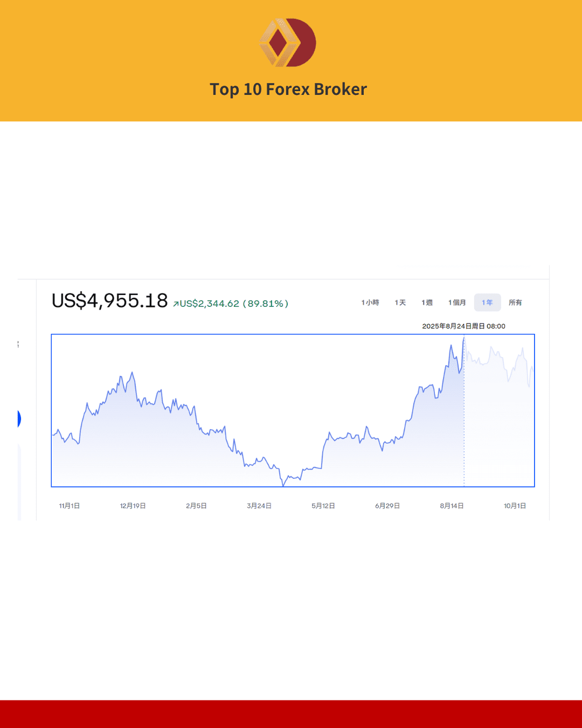Click the 12月19日 date on the axis
This screenshot has width=582, height=728.
tap(133, 506)
